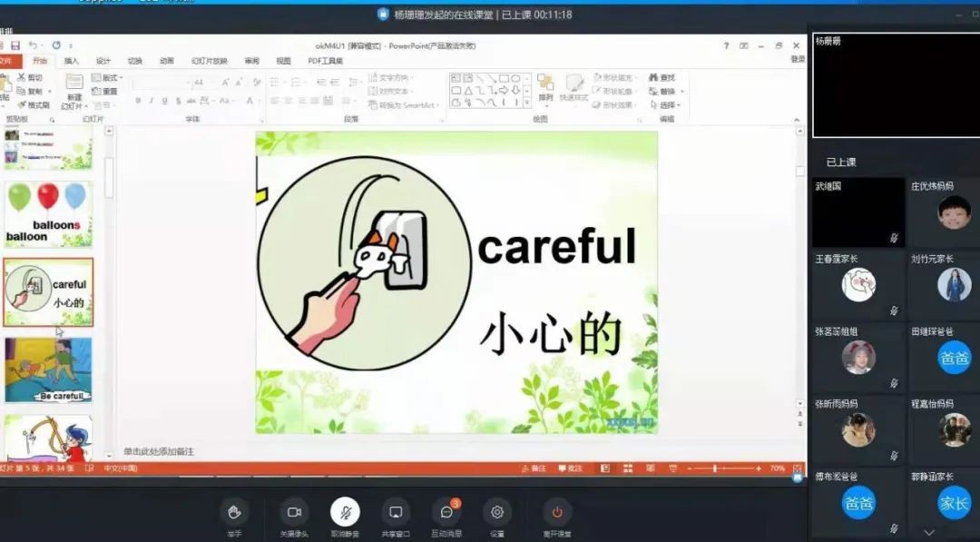Click the 批注 comments button in status bar
Viewport: 980px width, 542px height.
(x=570, y=468)
